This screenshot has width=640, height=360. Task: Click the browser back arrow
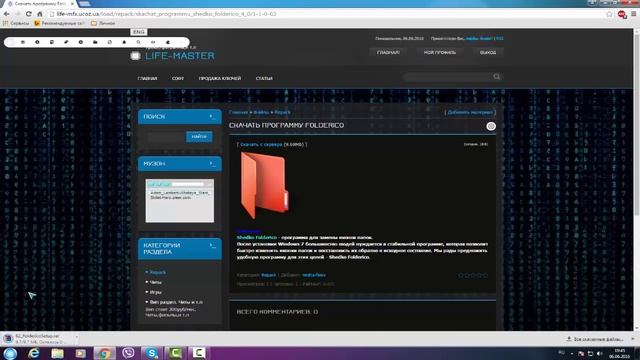click(7, 14)
